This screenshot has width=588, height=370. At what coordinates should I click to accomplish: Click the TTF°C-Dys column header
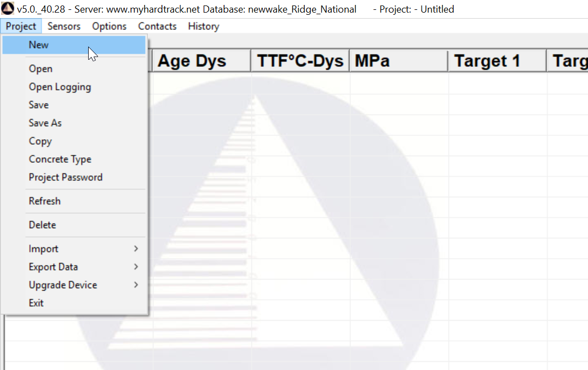(x=301, y=60)
